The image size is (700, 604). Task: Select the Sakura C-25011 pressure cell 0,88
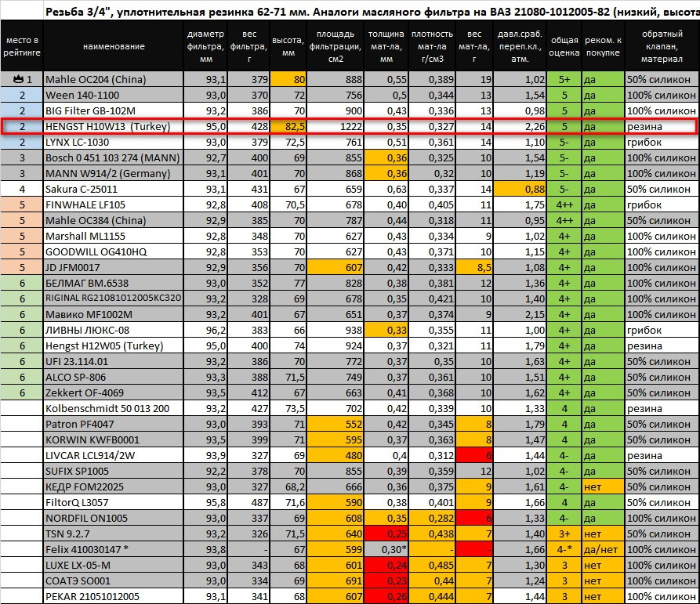[x=520, y=189]
